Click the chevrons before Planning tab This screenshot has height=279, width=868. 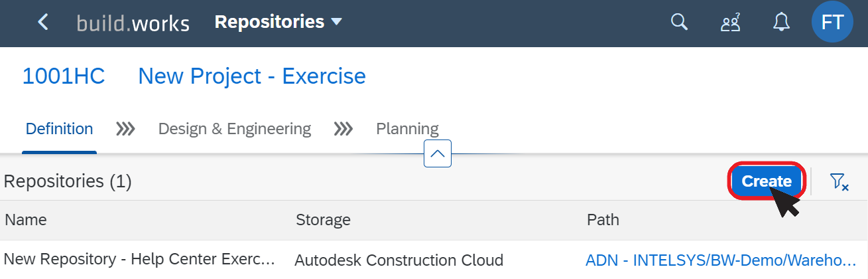[343, 129]
